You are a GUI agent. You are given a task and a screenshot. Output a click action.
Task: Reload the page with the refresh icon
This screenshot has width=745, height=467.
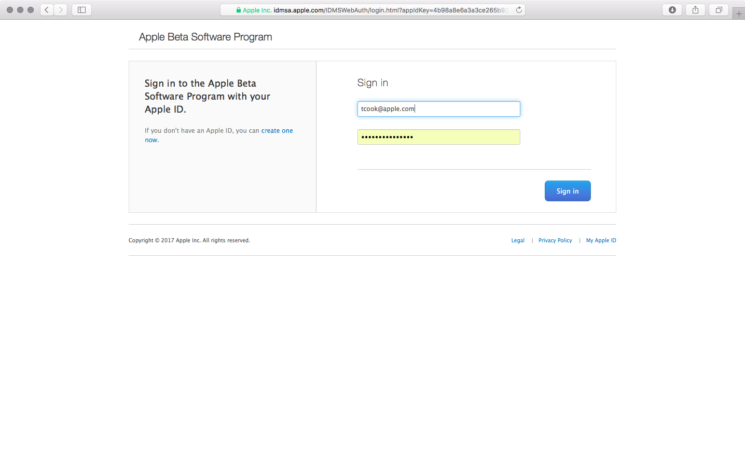tap(519, 10)
